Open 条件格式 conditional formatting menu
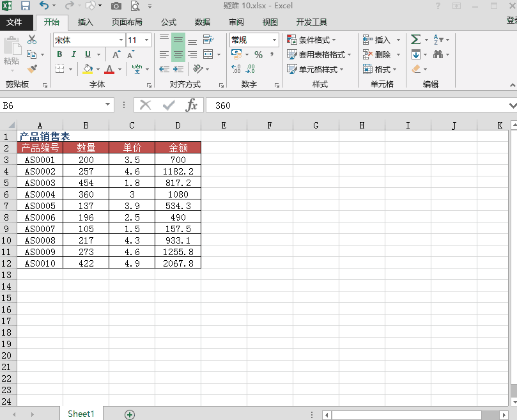 tap(311, 40)
